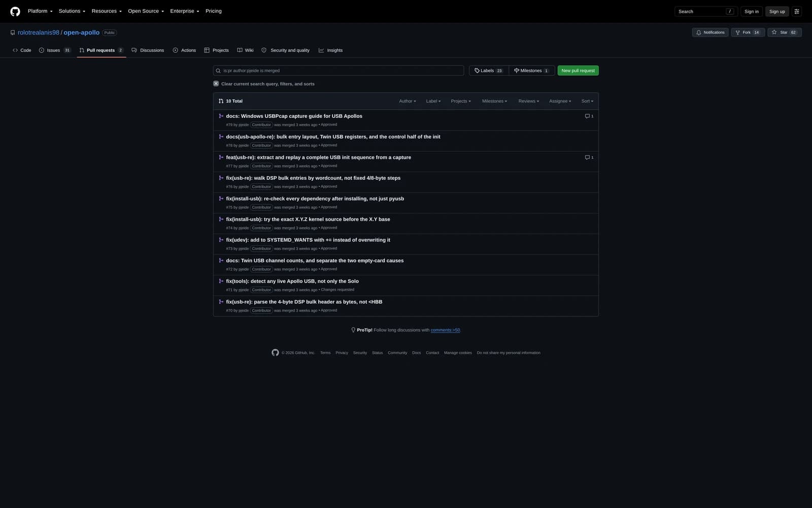Image resolution: width=812 pixels, height=508 pixels.
Task: Click the merged icon beside PR #73
Action: click(221, 240)
